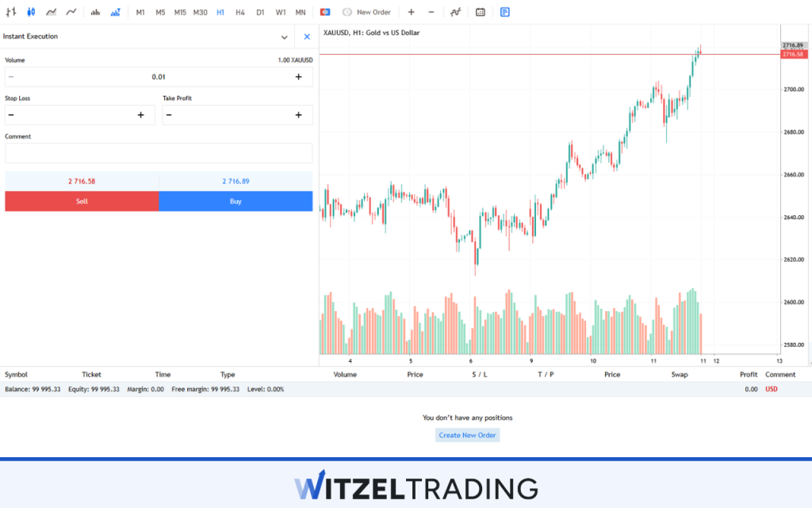
Task: Switch to the bar chart display icon
Action: coord(11,12)
